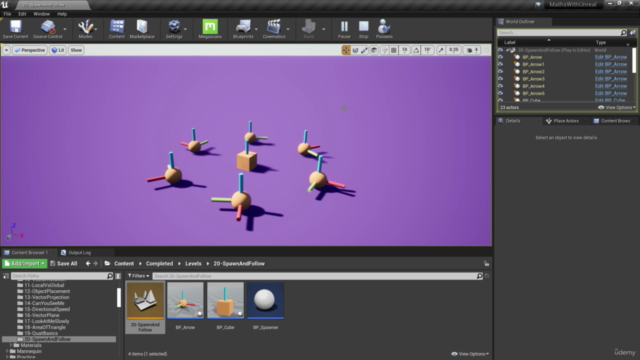The height and width of the screenshot is (360, 640).
Task: Toggle visibility of BP_Arrow3 in outliner
Action: point(500,79)
